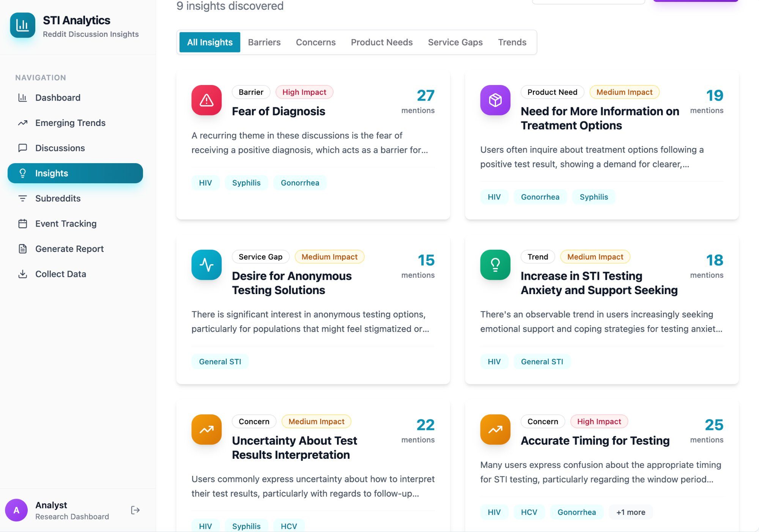Click the purple box icon on Product Need card

(x=495, y=100)
